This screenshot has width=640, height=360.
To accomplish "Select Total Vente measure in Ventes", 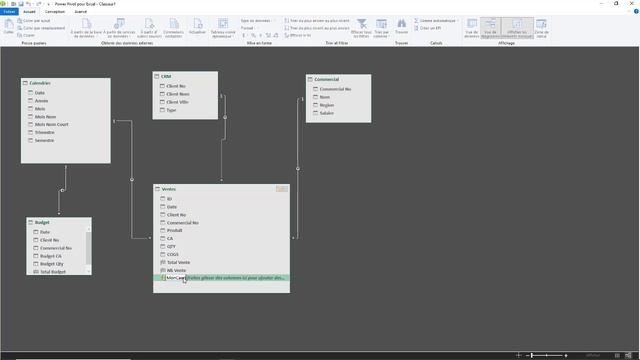I will (178, 262).
